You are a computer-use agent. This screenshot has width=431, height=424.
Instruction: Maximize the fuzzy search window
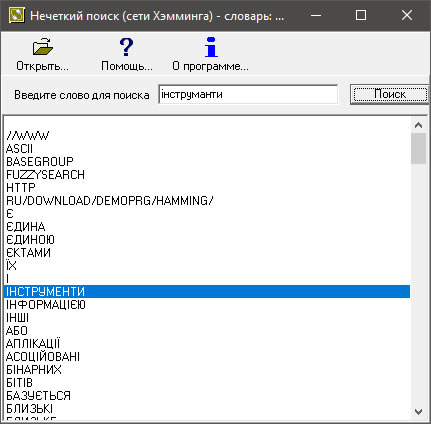point(361,15)
